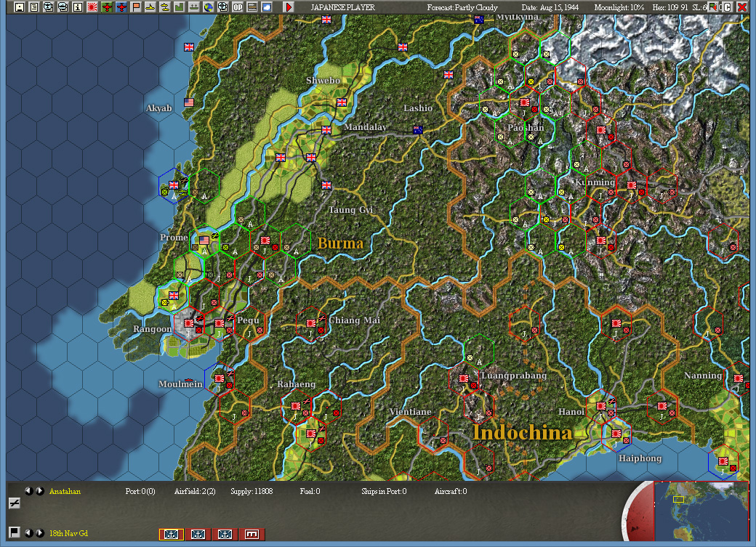The image size is (756, 547).
Task: Click the Mandalay base label
Action: [x=365, y=126]
